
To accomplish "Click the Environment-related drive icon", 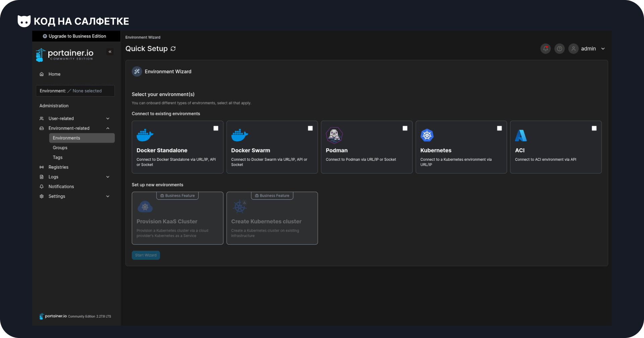I will coord(42,128).
